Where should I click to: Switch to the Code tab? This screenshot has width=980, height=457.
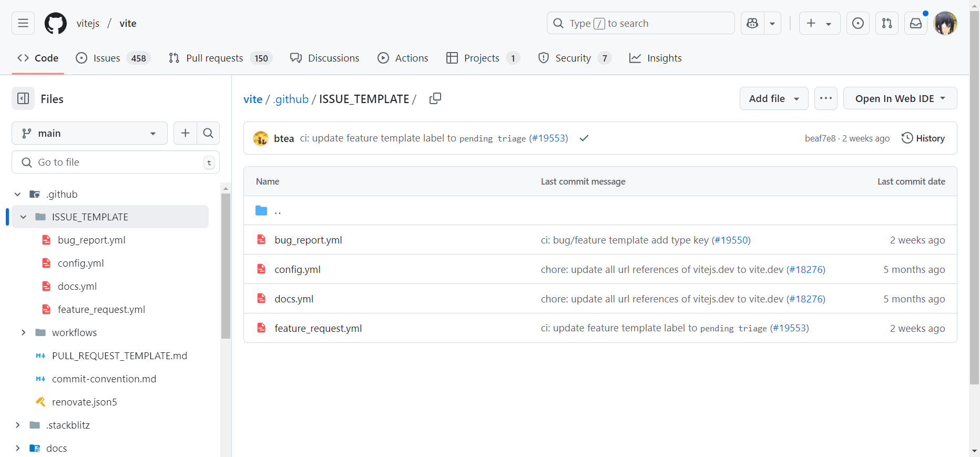pyautogui.click(x=38, y=58)
